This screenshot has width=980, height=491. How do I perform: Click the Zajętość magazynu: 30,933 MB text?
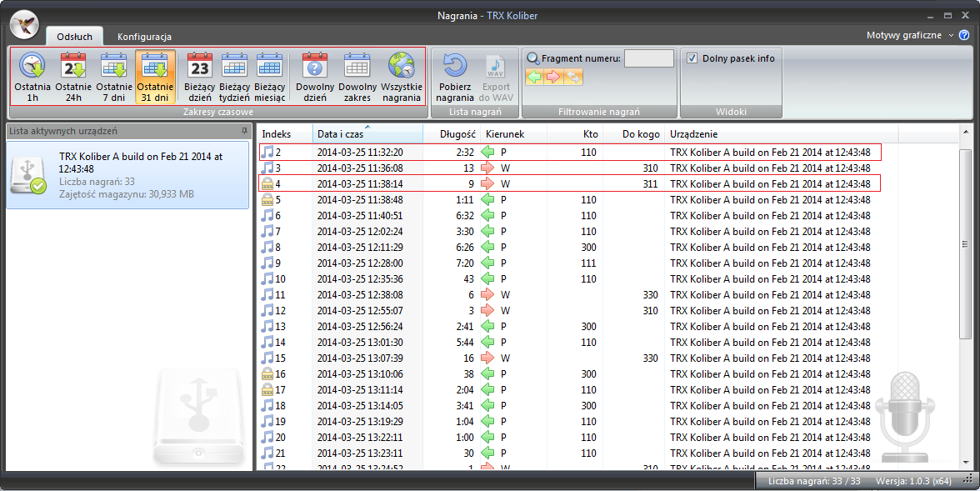(x=127, y=194)
